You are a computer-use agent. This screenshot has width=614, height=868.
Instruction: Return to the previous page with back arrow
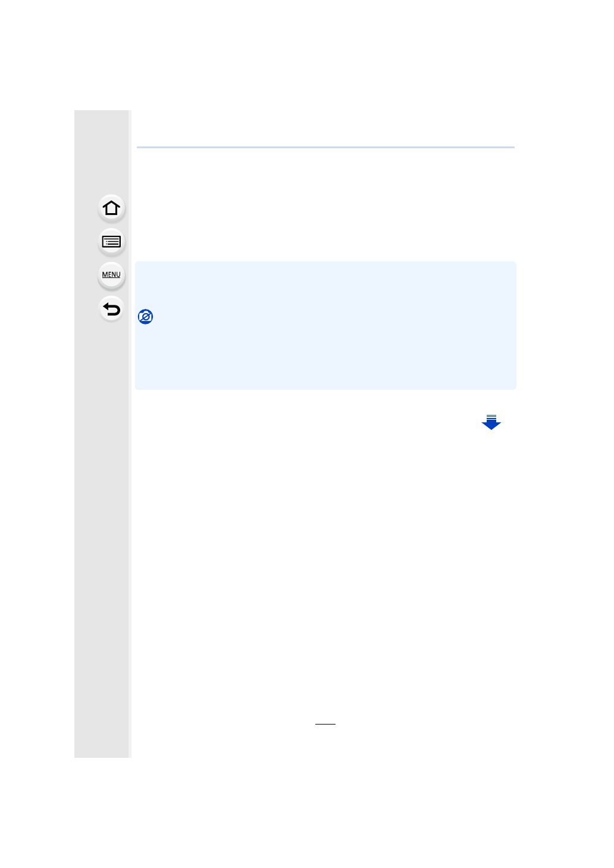tap(111, 309)
